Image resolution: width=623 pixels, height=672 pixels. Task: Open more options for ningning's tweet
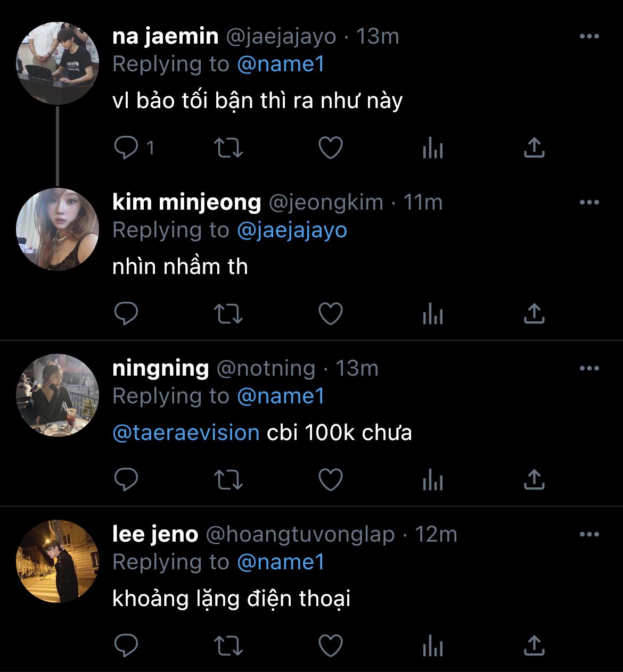point(589,369)
